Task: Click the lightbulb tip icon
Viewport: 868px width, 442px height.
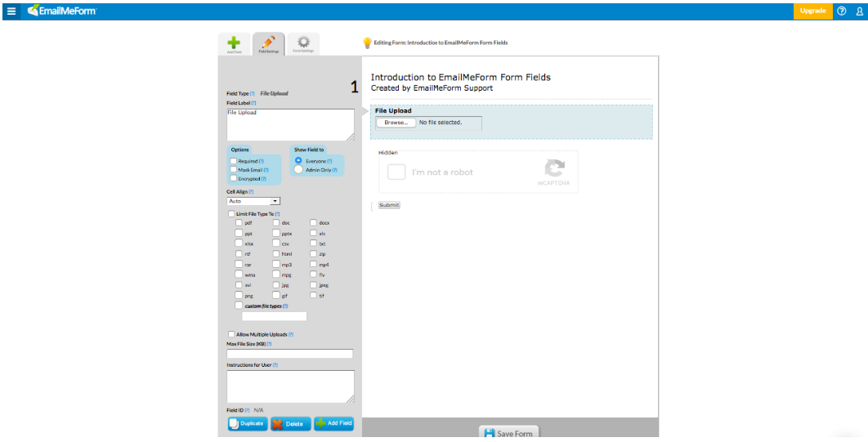Action: pyautogui.click(x=366, y=42)
